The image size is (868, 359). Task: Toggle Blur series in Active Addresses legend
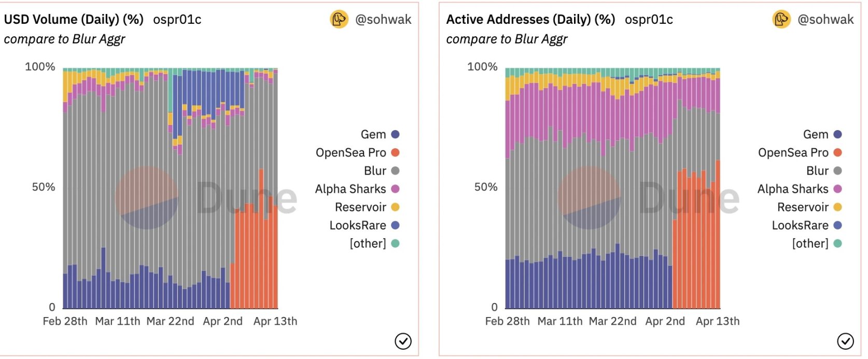(823, 171)
